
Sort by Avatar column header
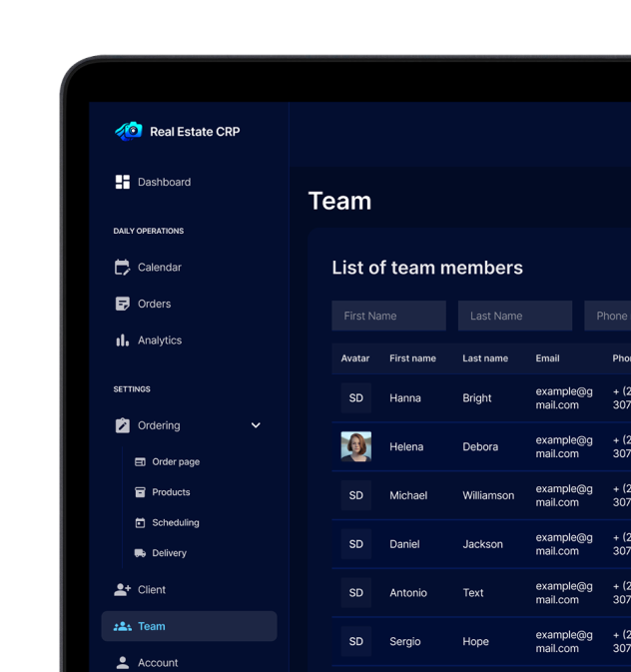[x=355, y=358]
